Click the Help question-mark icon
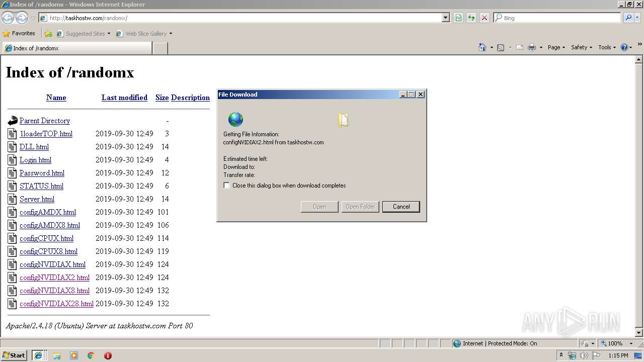The height and width of the screenshot is (362, 644). 624,47
